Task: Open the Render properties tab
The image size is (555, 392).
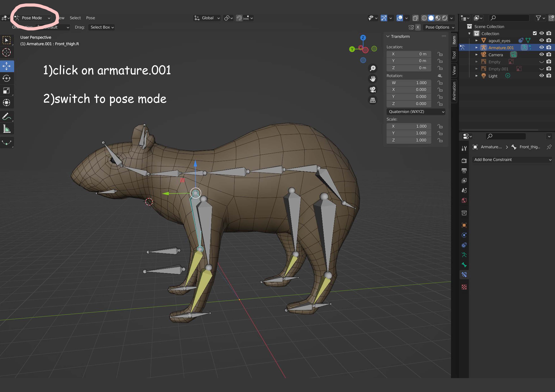Action: tap(464, 161)
